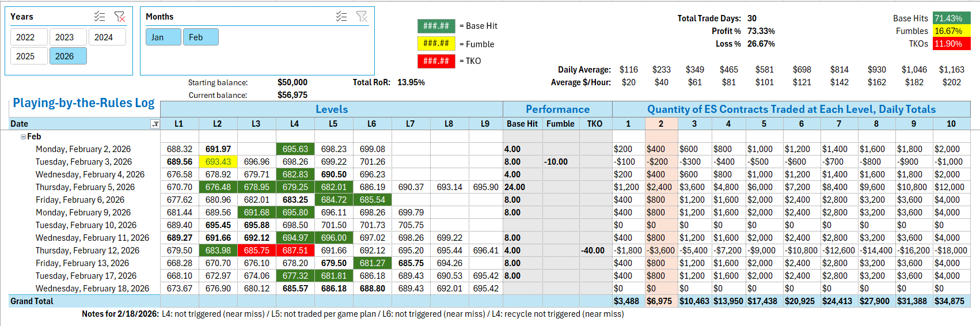Select the red Base Hits TKOs 11.90% cell
The image size is (980, 326).
pos(951,44)
